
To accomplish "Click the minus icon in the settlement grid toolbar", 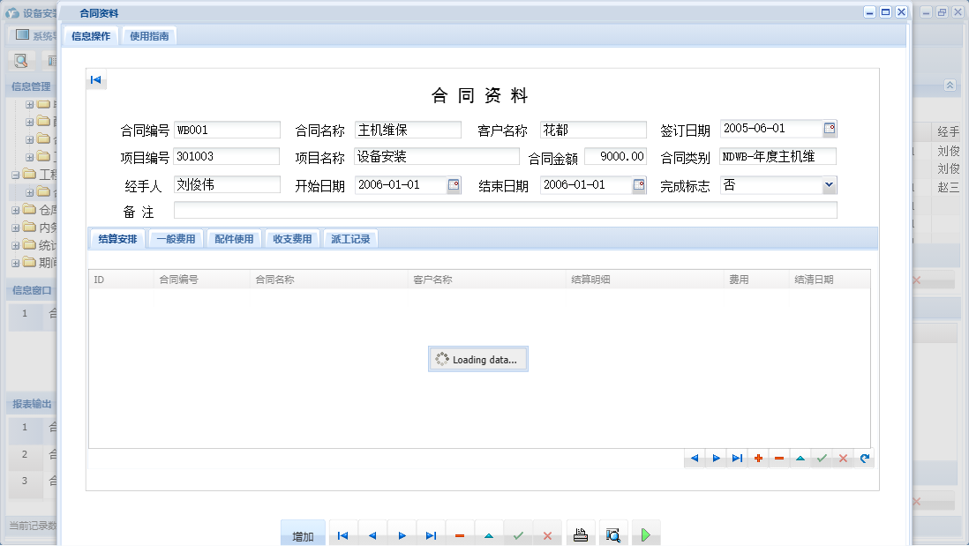I will click(779, 458).
